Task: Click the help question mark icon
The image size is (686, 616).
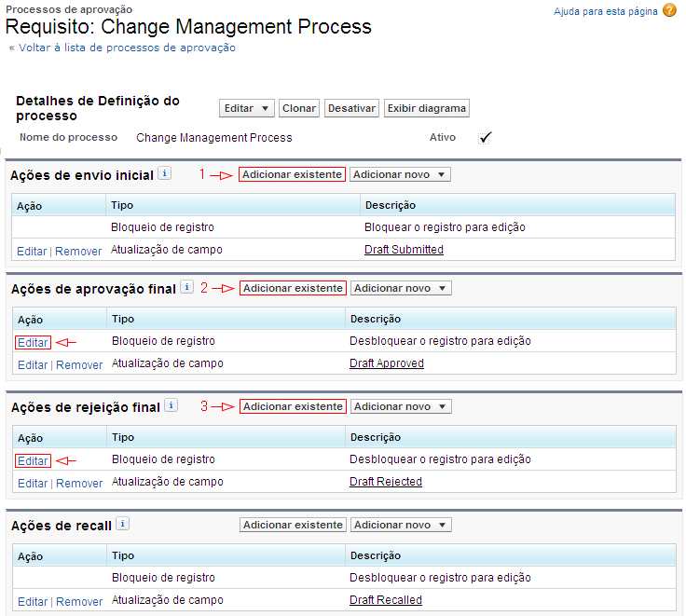Action: click(x=669, y=11)
